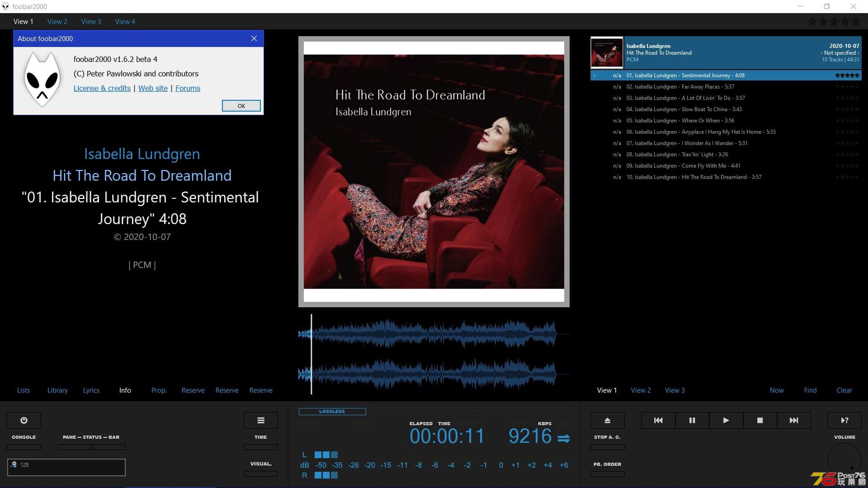This screenshot has width=868, height=488.
Task: Click the Random/Shuffle order icon
Action: (x=845, y=420)
